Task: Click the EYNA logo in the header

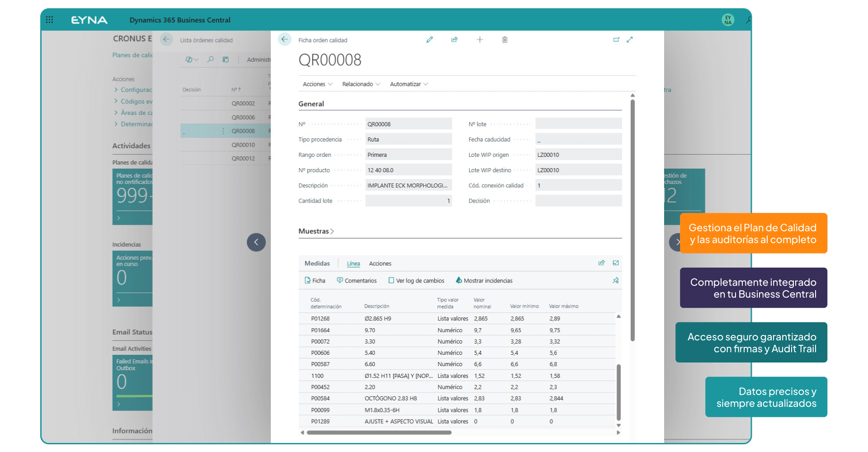Action: [x=90, y=20]
